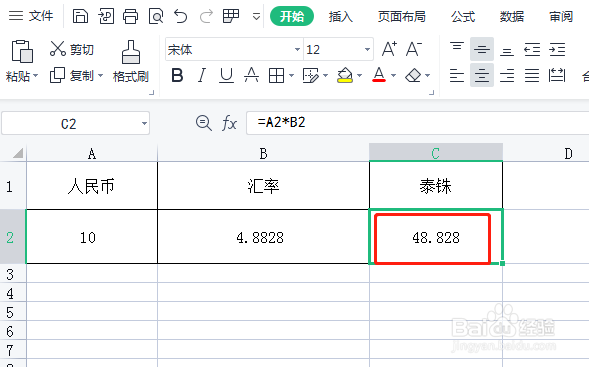
Task: Click the 格式刷 format painter
Action: (131, 62)
